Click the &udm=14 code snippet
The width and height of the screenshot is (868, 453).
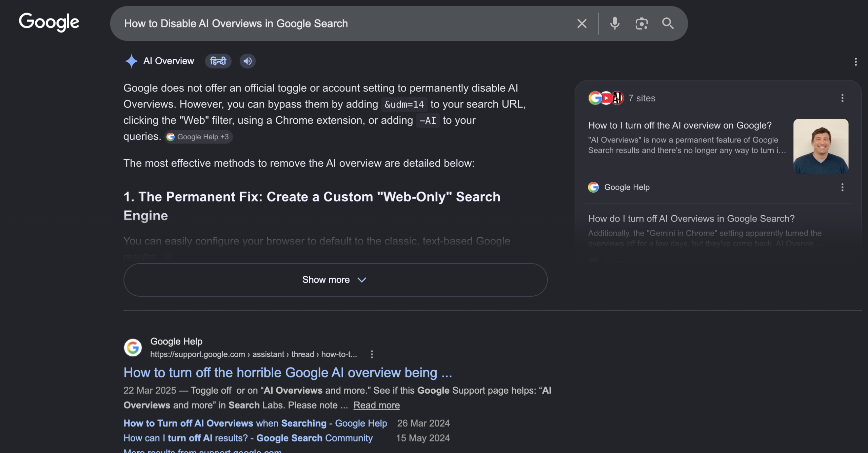[x=404, y=104]
